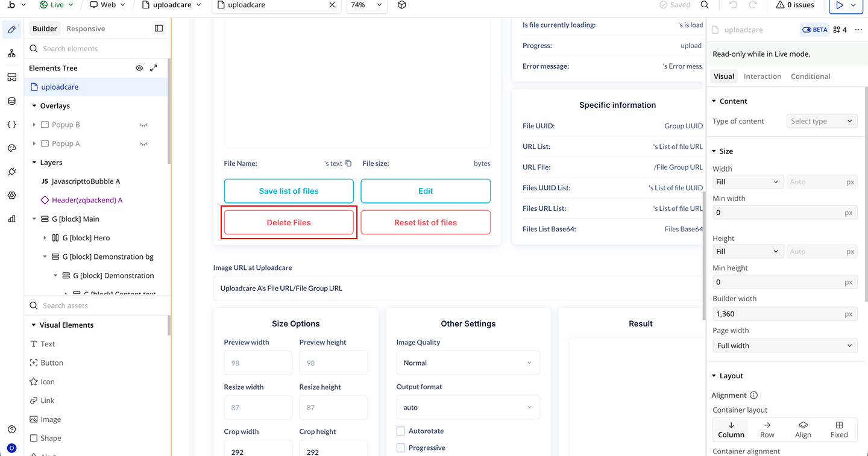868x456 pixels.
Task: Open the Plugins plug icon
Action: (x=11, y=172)
